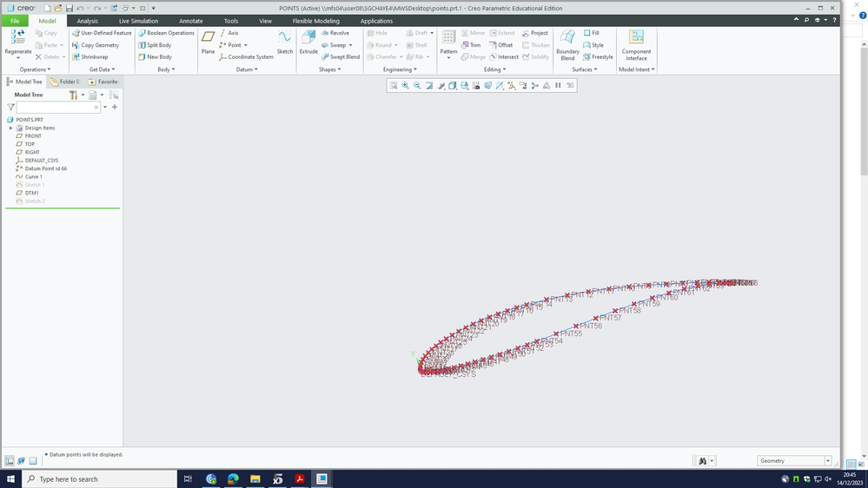
Task: Select the Sketch tool icon
Action: pyautogui.click(x=284, y=41)
